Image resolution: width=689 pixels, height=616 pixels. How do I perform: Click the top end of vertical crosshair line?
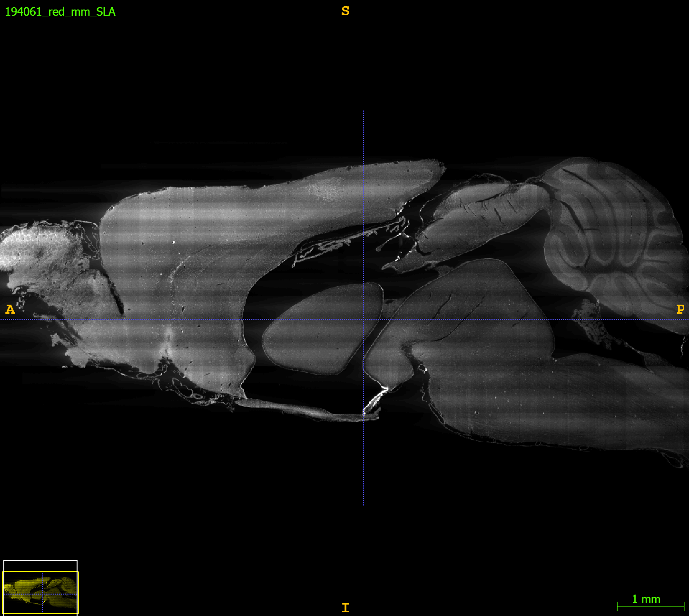(x=364, y=112)
